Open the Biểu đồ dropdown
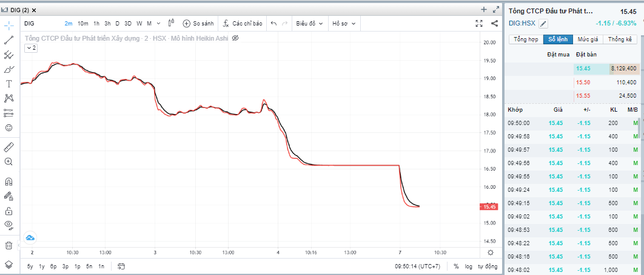Screen dimensions: 644x275 point(310,24)
